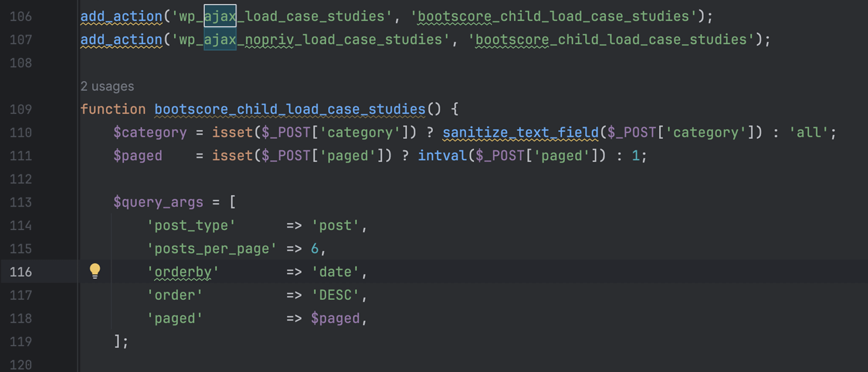
Task: Click the yellow light bulb quick-fix icon
Action: (x=95, y=270)
